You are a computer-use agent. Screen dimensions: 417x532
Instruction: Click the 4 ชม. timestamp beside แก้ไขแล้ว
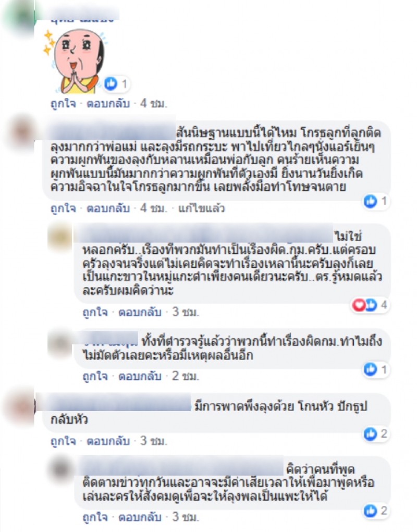[x=154, y=208]
